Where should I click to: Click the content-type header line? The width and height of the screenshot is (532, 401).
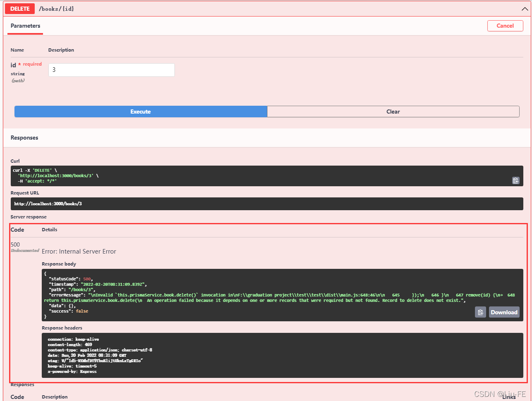point(100,350)
